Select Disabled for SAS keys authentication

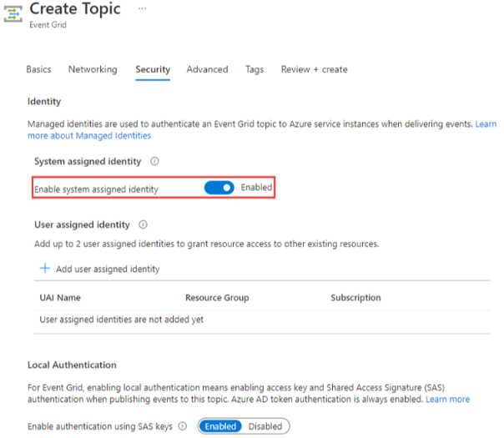click(265, 426)
